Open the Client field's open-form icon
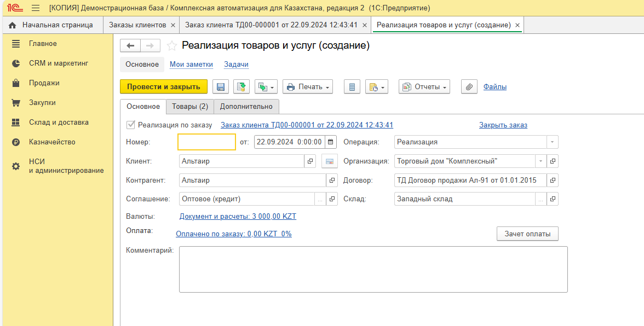Screen dimensions: 644x326 click(310, 161)
